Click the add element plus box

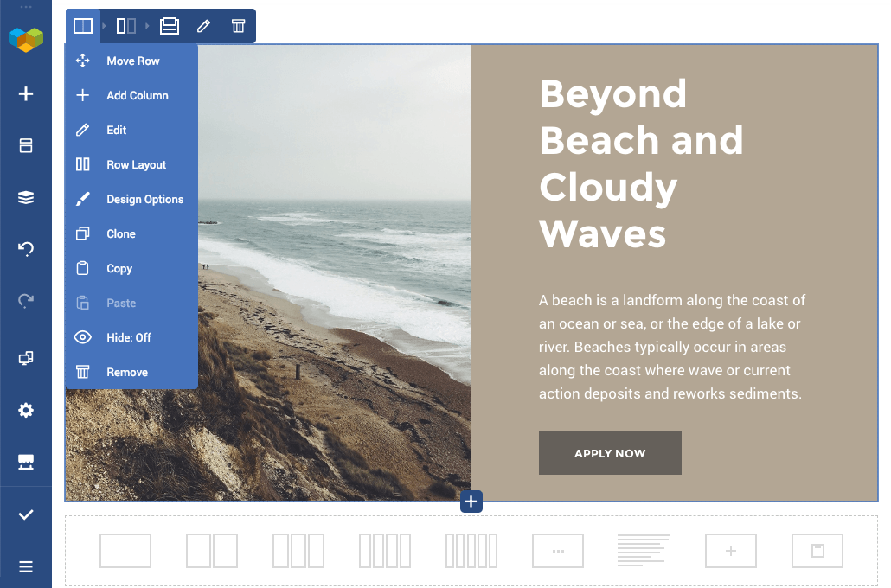coord(731,551)
